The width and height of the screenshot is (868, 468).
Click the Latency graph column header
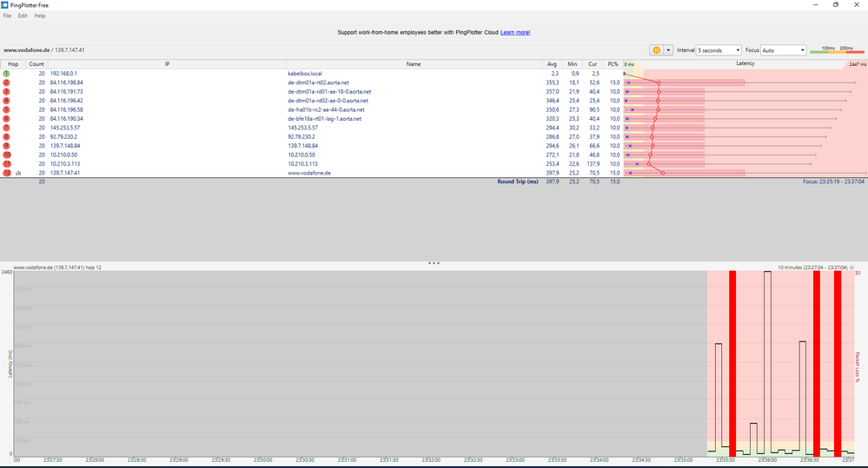click(745, 63)
